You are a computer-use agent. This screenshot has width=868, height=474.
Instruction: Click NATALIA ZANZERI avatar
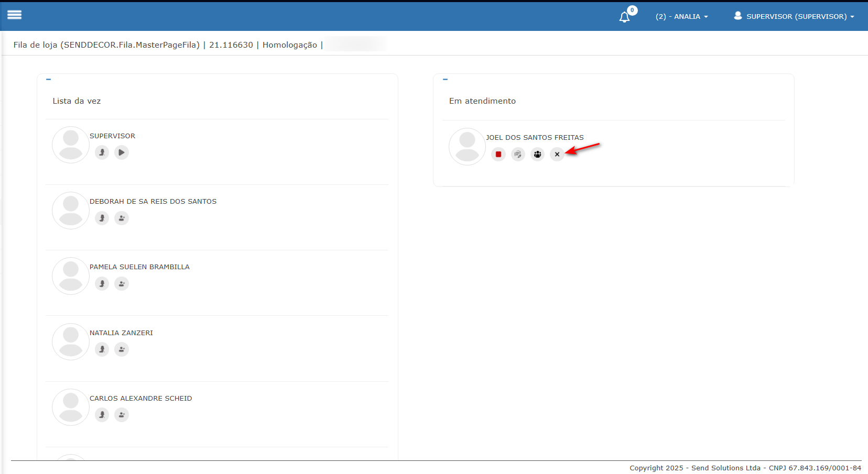(x=71, y=342)
